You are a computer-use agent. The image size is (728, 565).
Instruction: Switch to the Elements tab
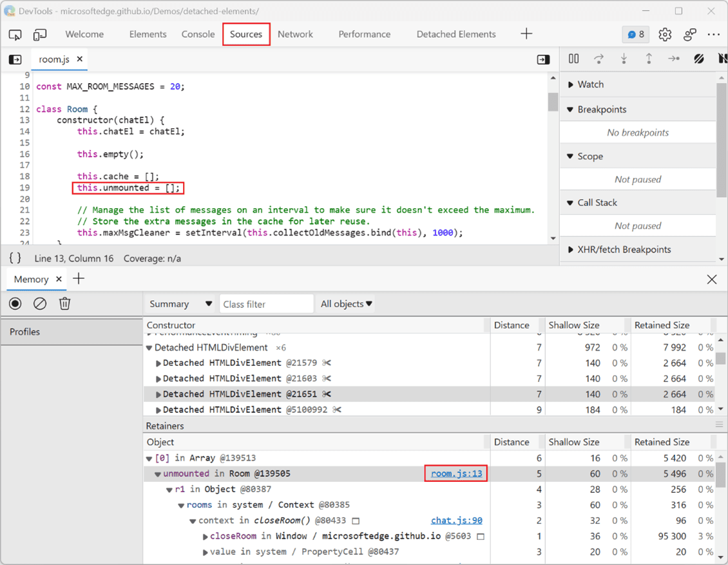pos(148,34)
